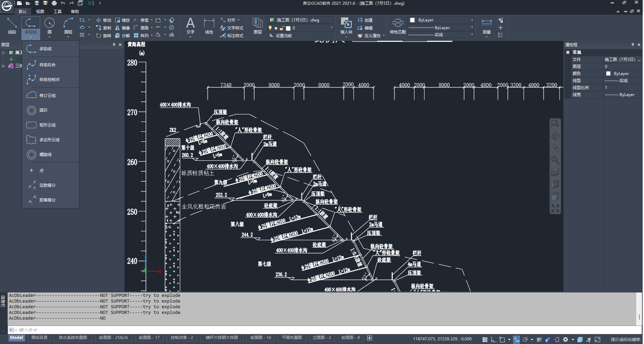
Task: Click the zoom extents icon in navigation bar
Action: pyautogui.click(x=555, y=208)
